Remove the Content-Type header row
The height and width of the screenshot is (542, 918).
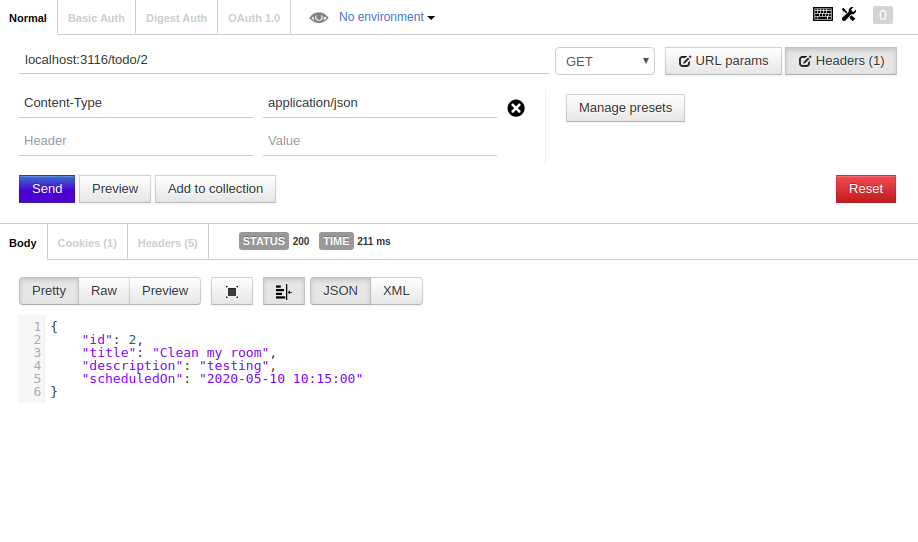(x=516, y=108)
